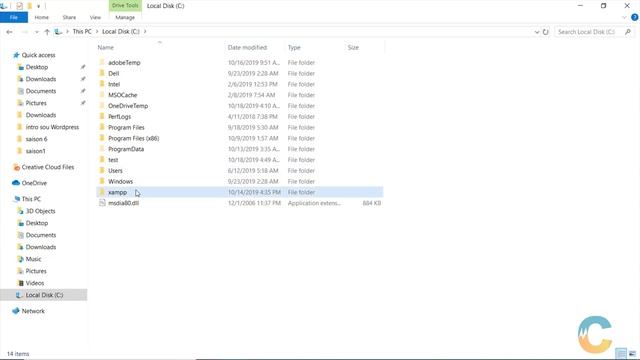The height and width of the screenshot is (360, 640).
Task: Select the Manage tab under Drive Tools
Action: coord(125,18)
